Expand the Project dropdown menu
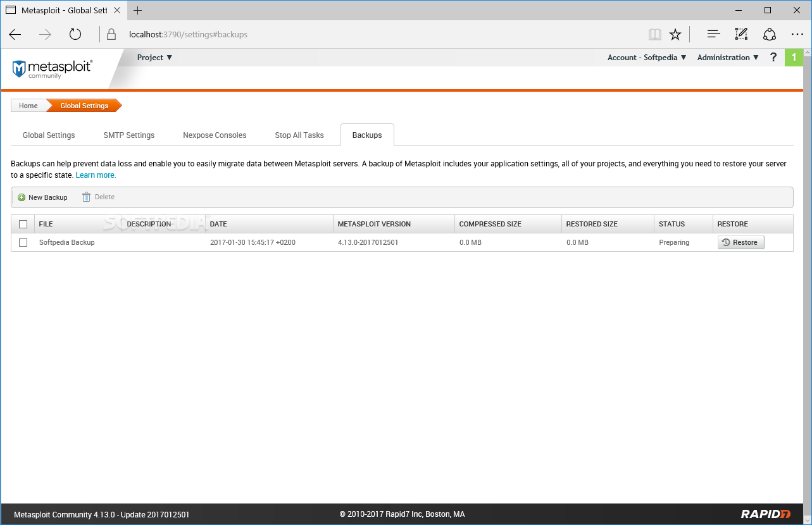The height and width of the screenshot is (525, 812). coord(155,58)
